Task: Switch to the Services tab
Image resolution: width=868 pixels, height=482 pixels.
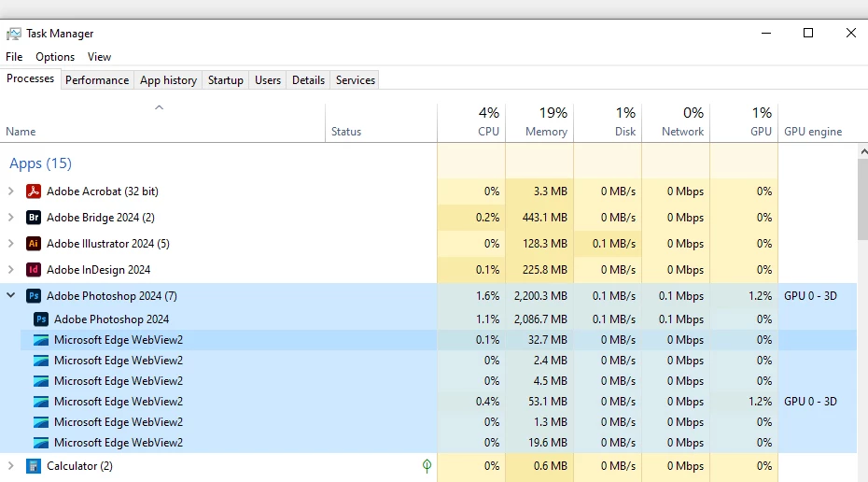Action: pos(356,80)
